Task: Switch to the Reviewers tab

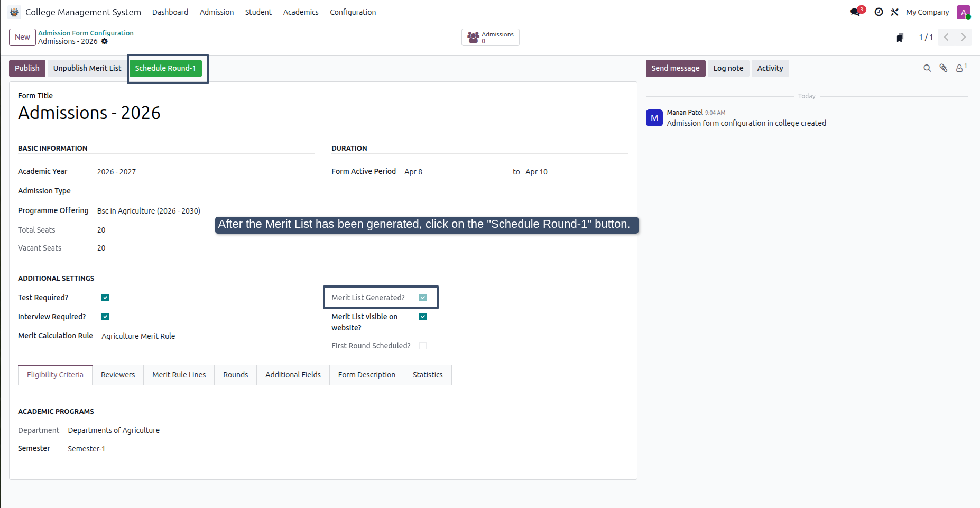Action: (118, 375)
